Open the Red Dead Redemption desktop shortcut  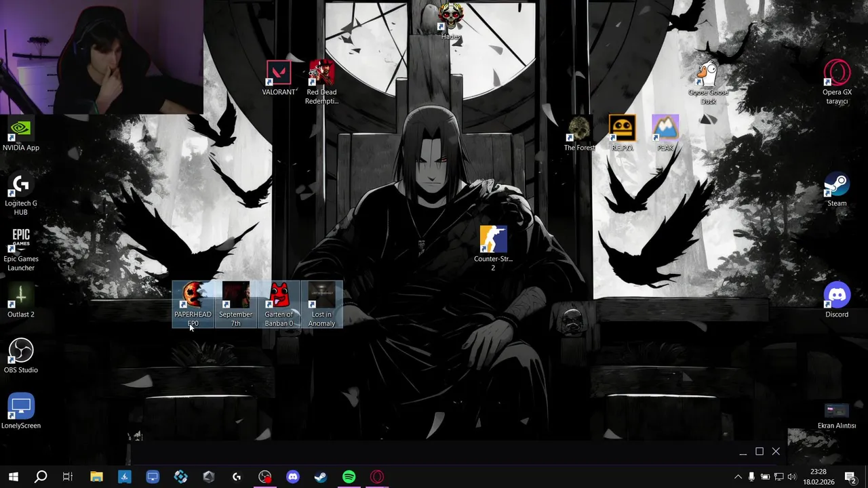[321, 83]
